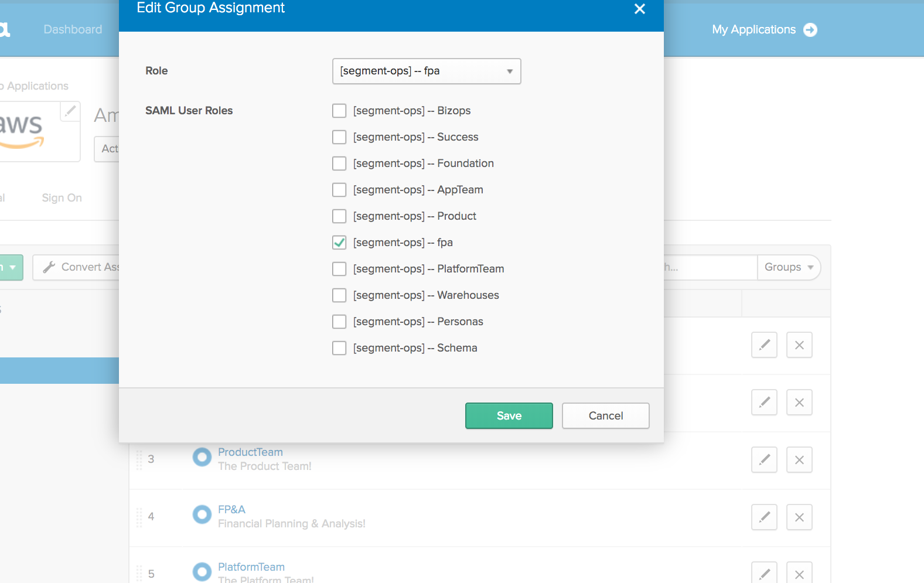Remove ProductTeam group with X icon

click(x=799, y=460)
